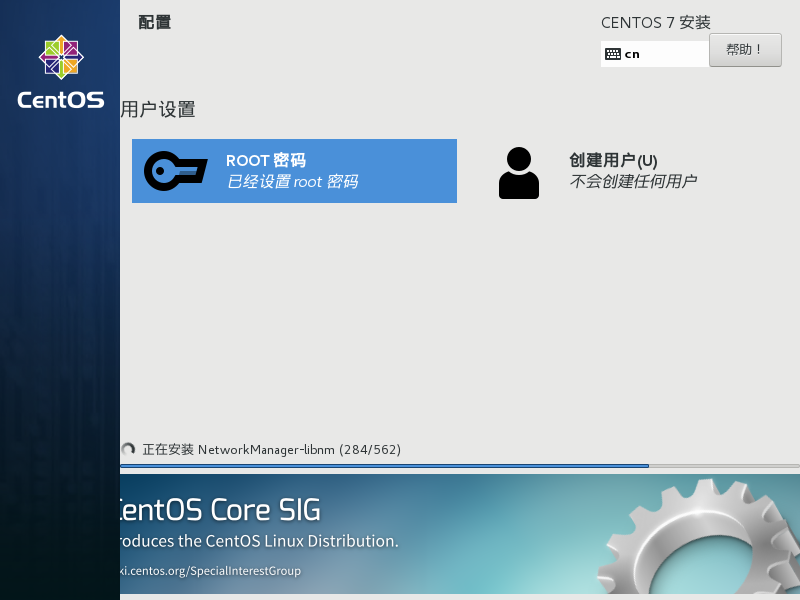Click 'produces the CentOS Linux Distribution' text

pos(259,541)
